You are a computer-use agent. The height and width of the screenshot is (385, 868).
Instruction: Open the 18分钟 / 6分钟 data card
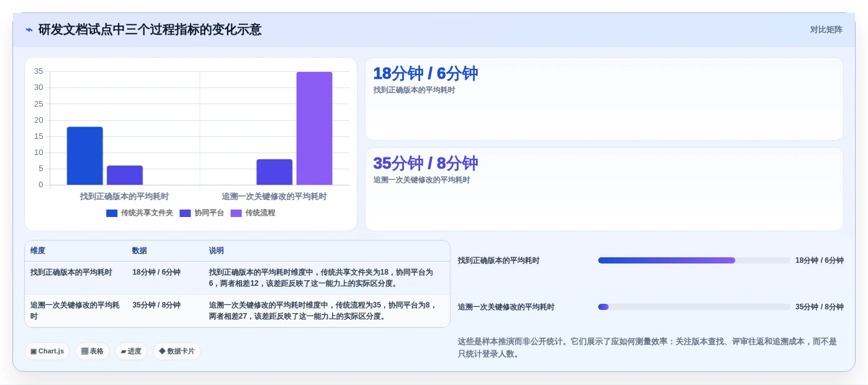pos(604,99)
